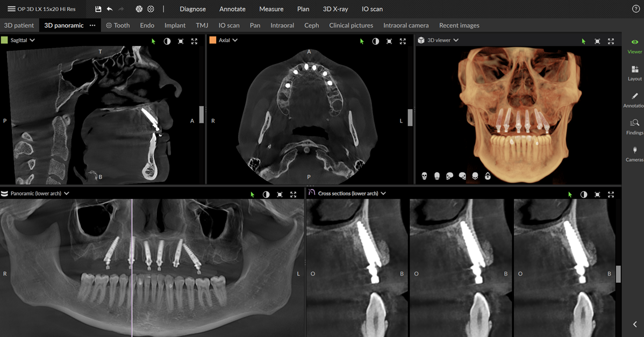The width and height of the screenshot is (644, 337).
Task: Click the help question mark icon
Action: pos(636,9)
